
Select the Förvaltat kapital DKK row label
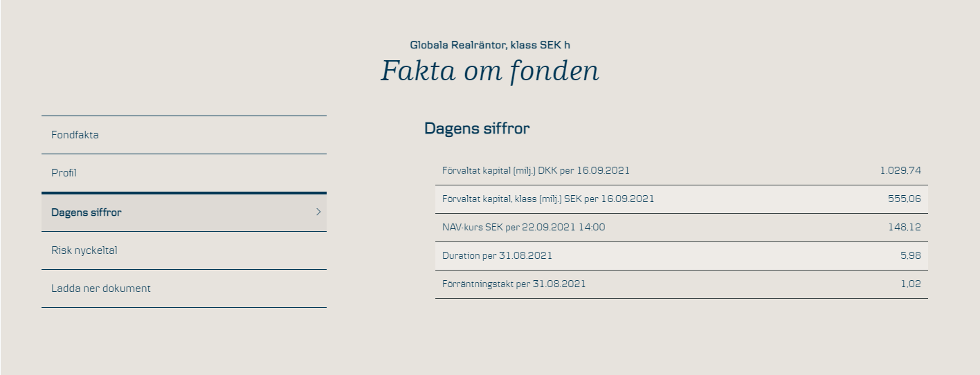tap(536, 170)
